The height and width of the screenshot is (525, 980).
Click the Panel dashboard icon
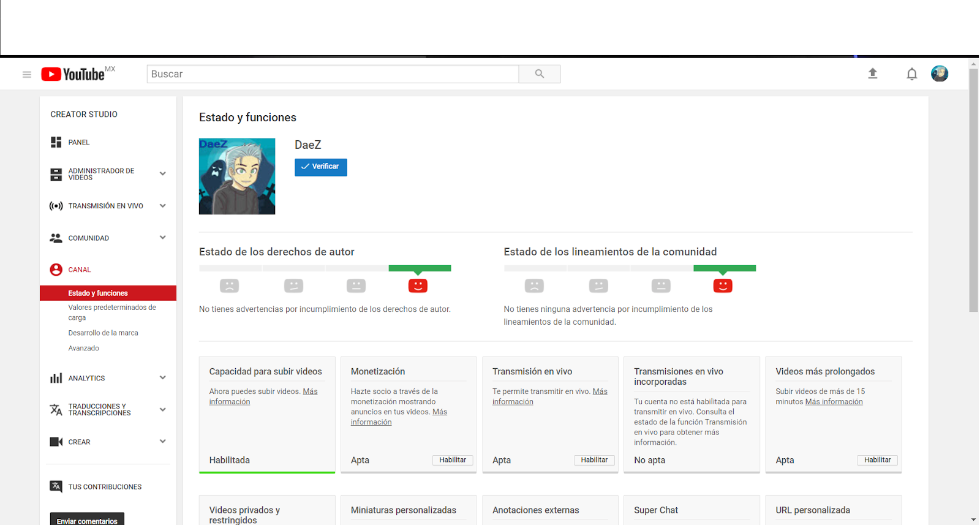click(x=56, y=142)
